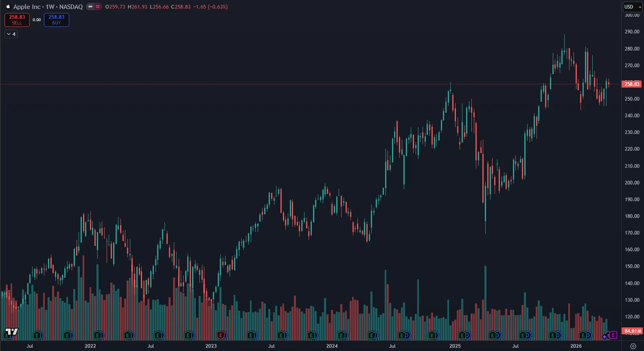Click the pink approximate-sign indicator in the header
Viewport: 644px width, 351px height.
tap(98, 7)
